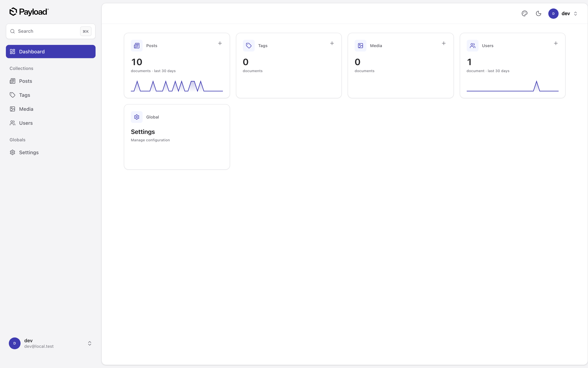Click the Media card image icon
This screenshot has width=588, height=368.
pyautogui.click(x=361, y=45)
